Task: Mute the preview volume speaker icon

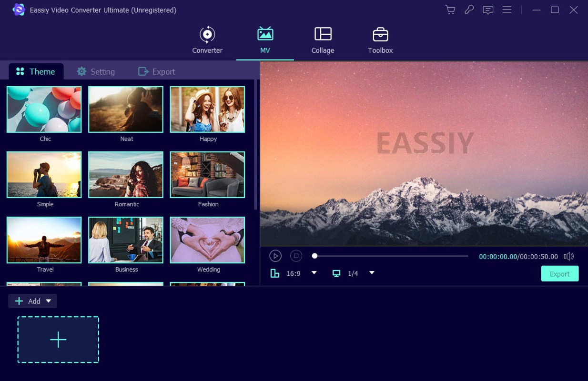Action: click(568, 256)
